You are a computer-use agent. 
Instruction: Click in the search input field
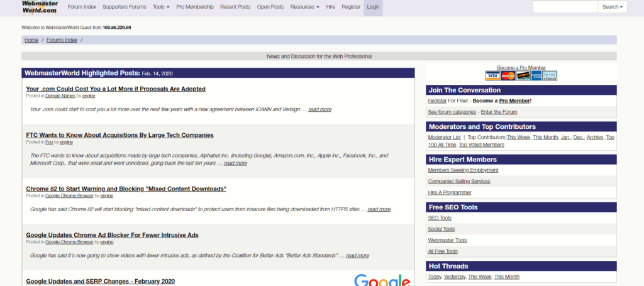pos(565,7)
